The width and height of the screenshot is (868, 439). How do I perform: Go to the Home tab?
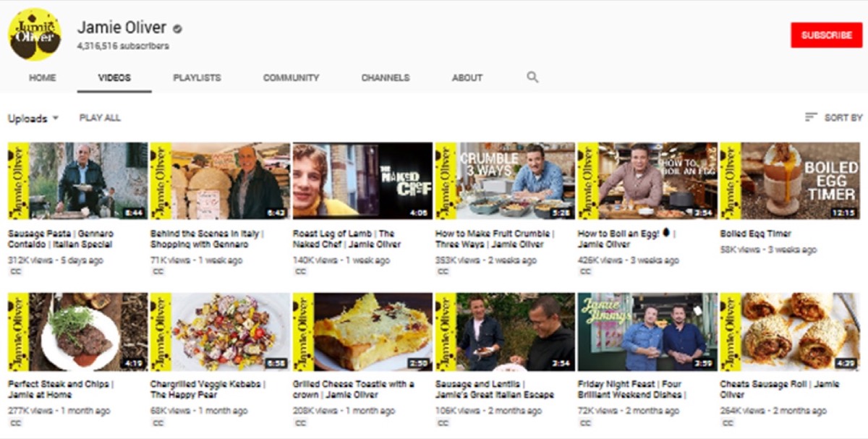pos(43,77)
